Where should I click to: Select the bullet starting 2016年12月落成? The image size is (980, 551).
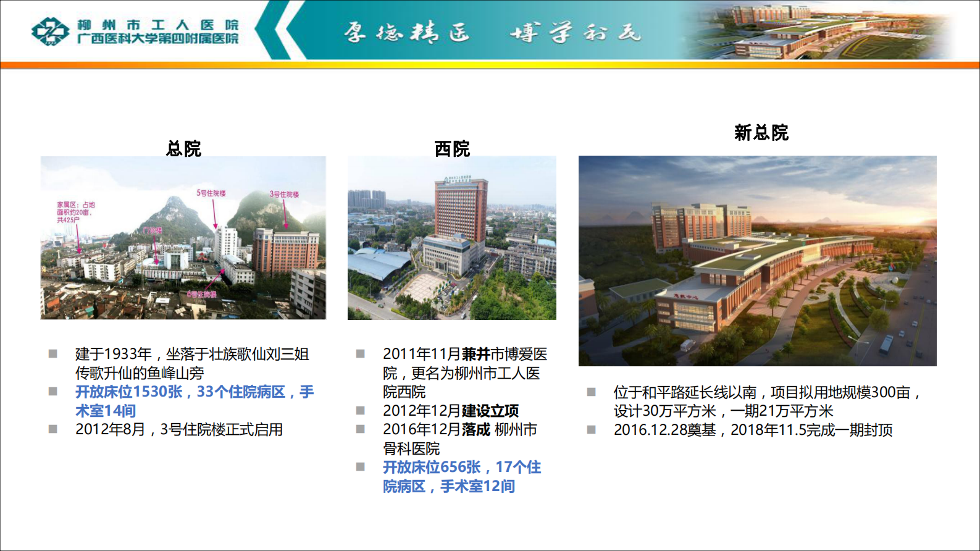pos(460,439)
